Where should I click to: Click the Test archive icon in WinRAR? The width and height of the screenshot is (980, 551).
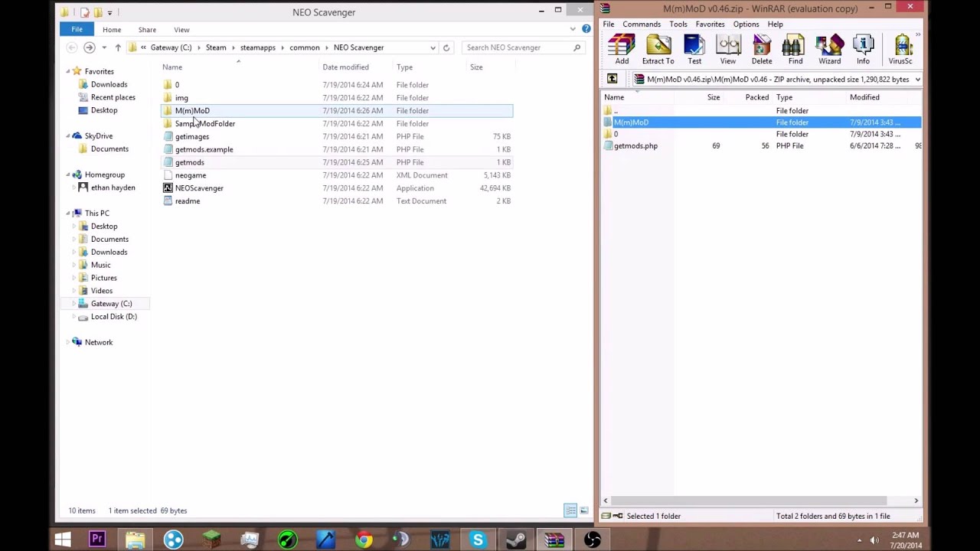tap(694, 50)
